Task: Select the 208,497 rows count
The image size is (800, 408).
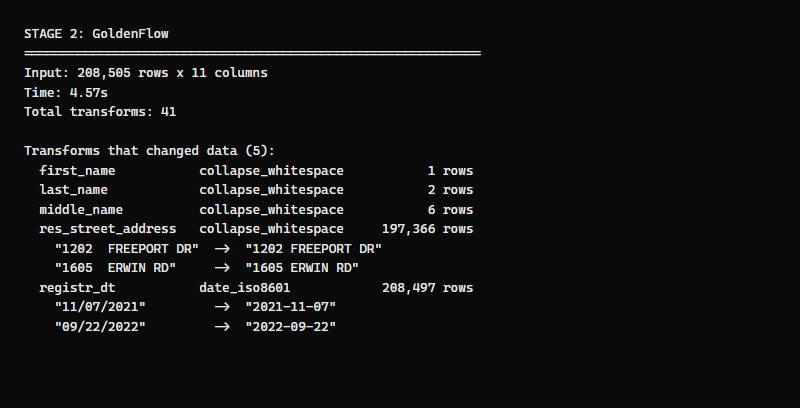Action: point(427,287)
